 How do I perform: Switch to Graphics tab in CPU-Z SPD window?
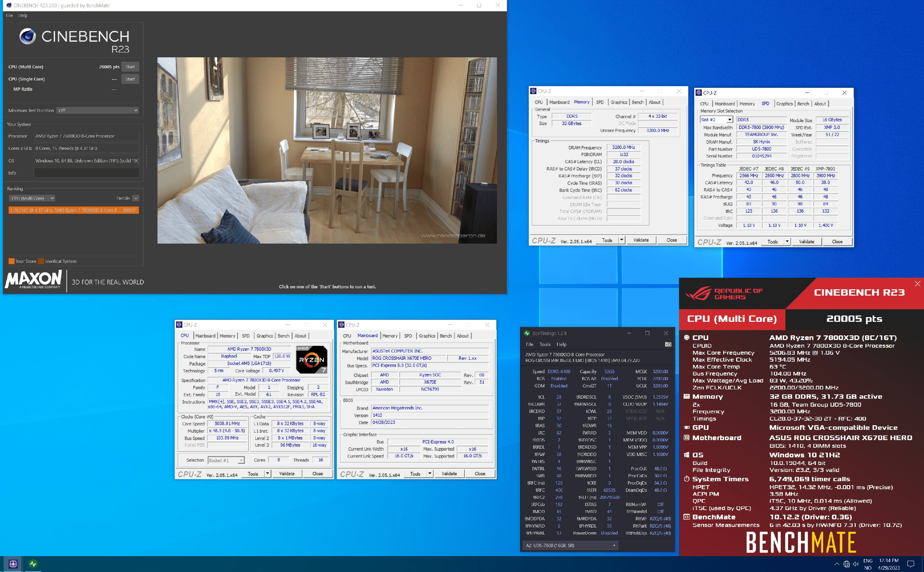784,104
